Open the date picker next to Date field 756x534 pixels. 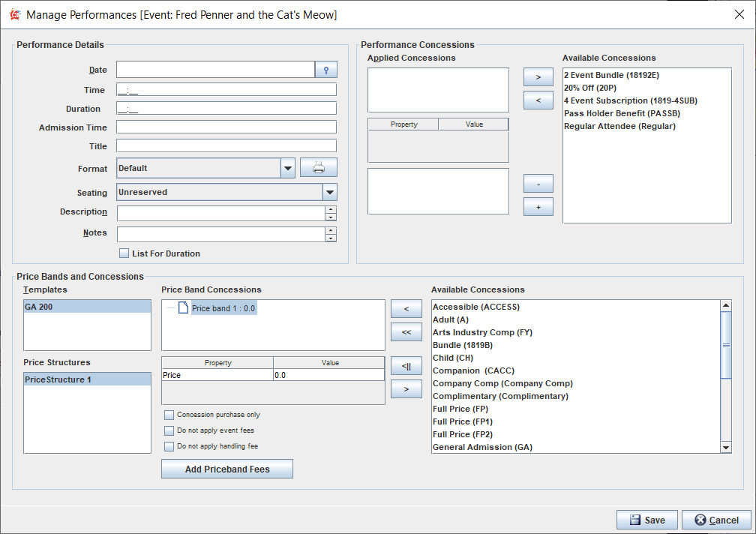pos(325,70)
